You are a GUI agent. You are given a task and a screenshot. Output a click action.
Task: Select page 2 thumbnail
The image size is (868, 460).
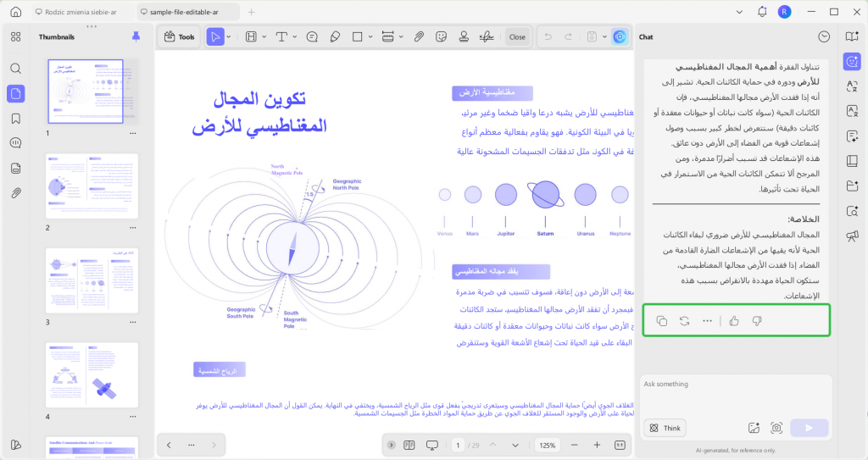pyautogui.click(x=92, y=186)
